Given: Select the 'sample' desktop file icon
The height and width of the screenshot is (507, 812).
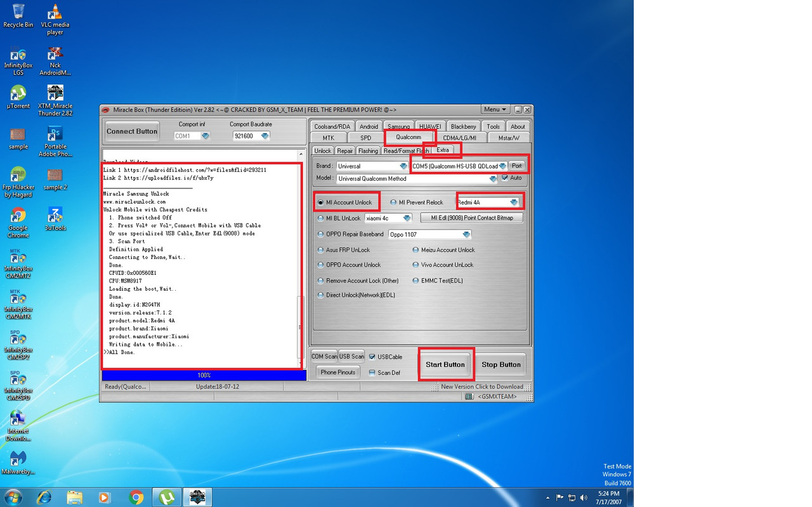Looking at the screenshot, I should [18, 138].
